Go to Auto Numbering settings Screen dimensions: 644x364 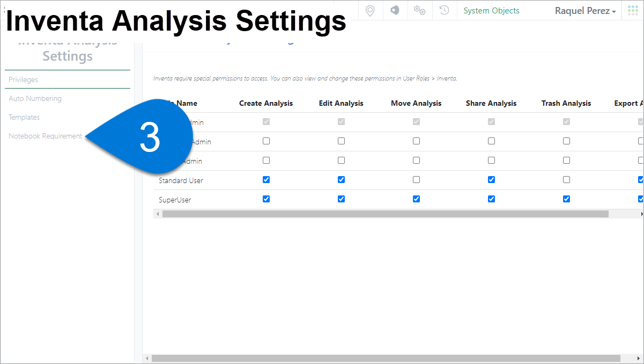(x=35, y=98)
